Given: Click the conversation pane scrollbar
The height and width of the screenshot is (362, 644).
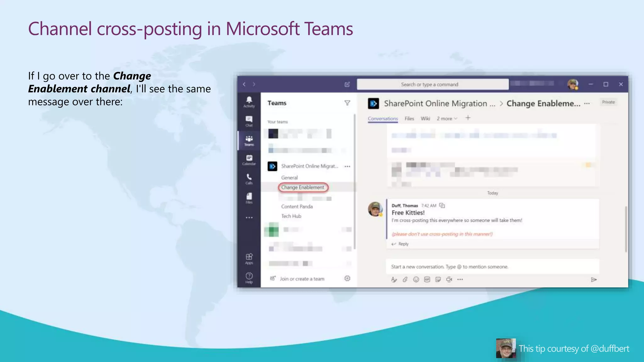Looking at the screenshot, I should [x=626, y=229].
